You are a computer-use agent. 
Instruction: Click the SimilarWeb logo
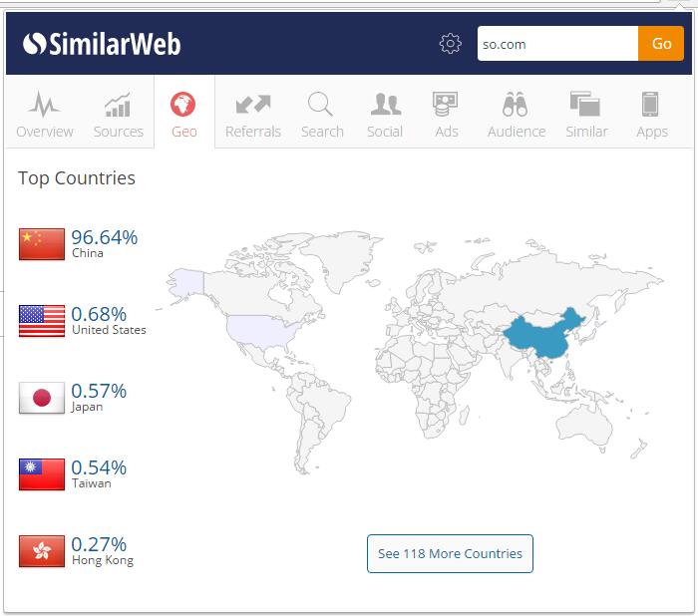[102, 44]
